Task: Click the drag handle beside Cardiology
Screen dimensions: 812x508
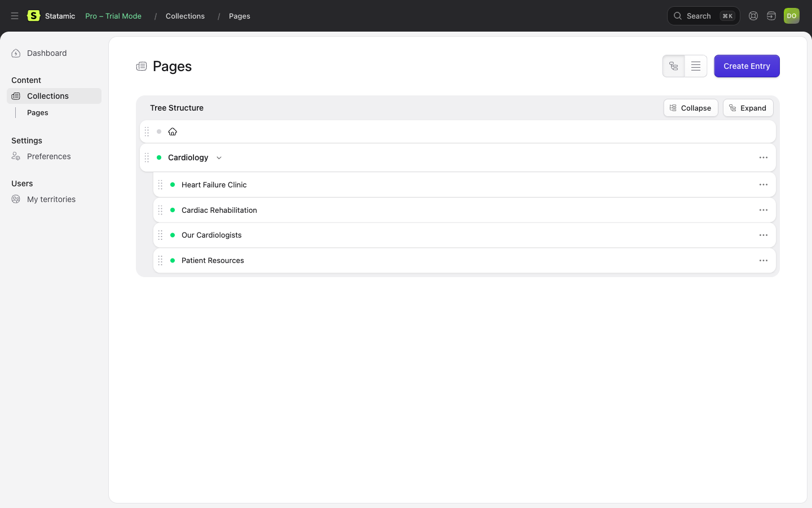Action: [147, 157]
